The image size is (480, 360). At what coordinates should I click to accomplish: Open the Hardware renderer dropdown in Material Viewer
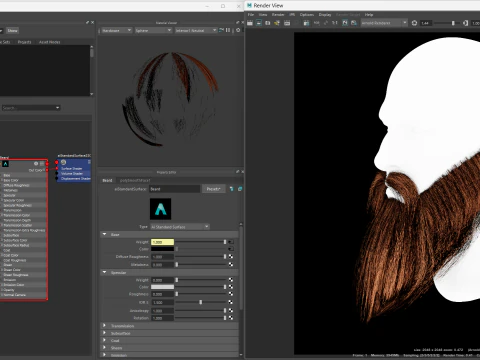coord(116,30)
